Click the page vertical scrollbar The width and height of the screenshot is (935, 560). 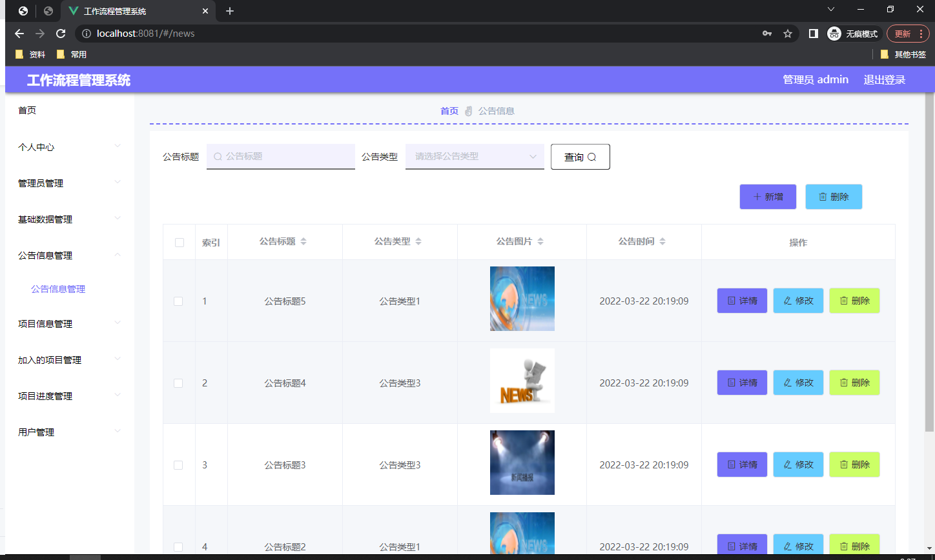(929, 262)
